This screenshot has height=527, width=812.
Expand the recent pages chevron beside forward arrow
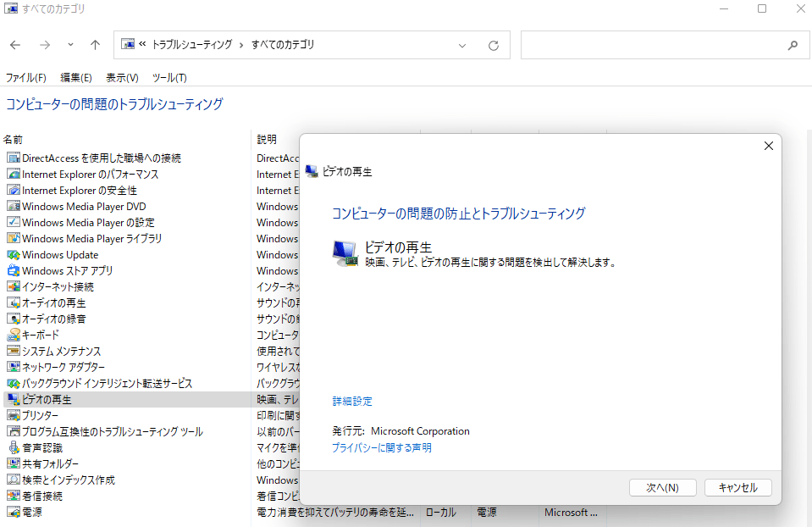(70, 45)
